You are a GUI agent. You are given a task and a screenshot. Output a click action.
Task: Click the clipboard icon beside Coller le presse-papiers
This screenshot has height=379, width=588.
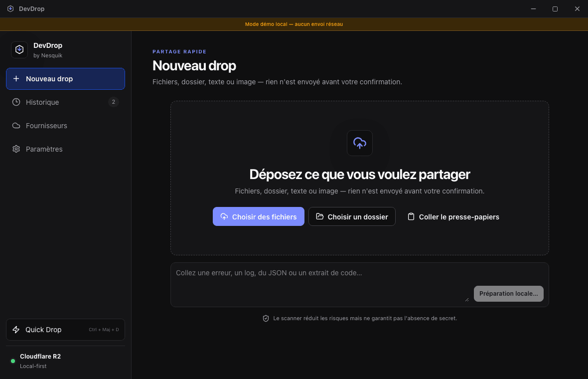(411, 216)
